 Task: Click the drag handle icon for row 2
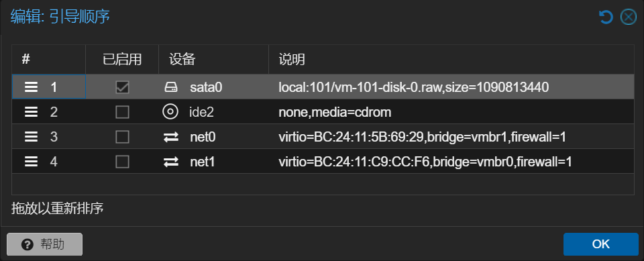[31, 112]
